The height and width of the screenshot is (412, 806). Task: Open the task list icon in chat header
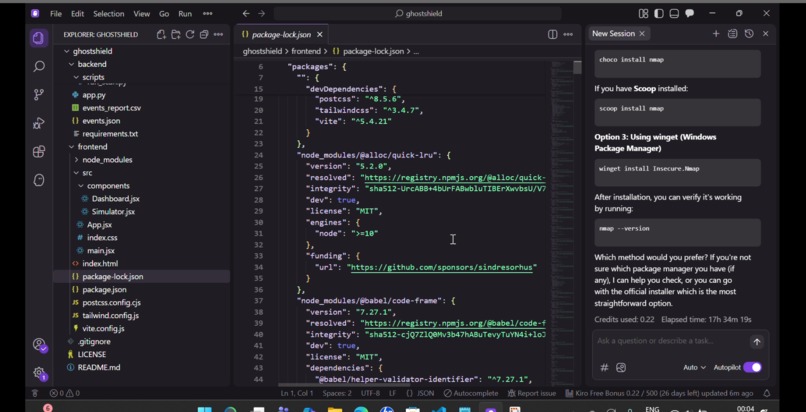(732, 34)
